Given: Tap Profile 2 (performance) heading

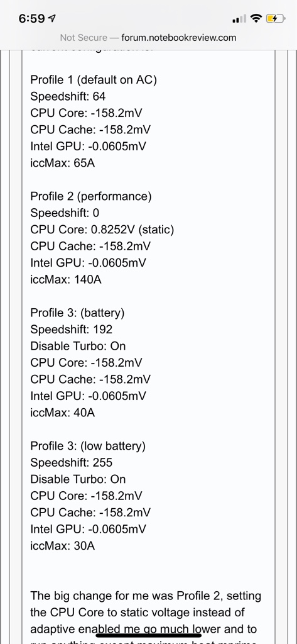Looking at the screenshot, I should click(x=91, y=196).
